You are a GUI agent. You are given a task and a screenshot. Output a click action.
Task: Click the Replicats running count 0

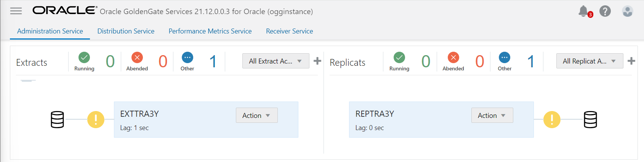pos(426,61)
